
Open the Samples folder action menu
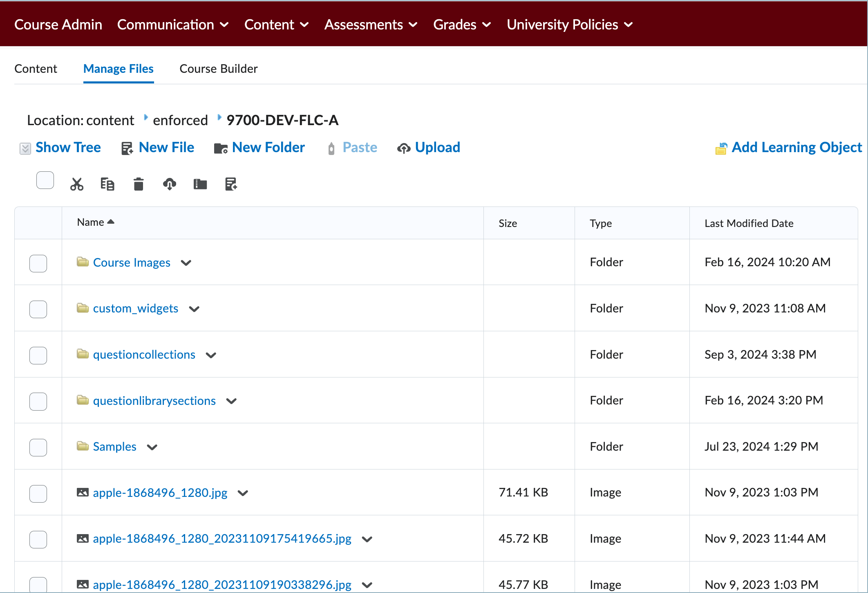point(152,447)
